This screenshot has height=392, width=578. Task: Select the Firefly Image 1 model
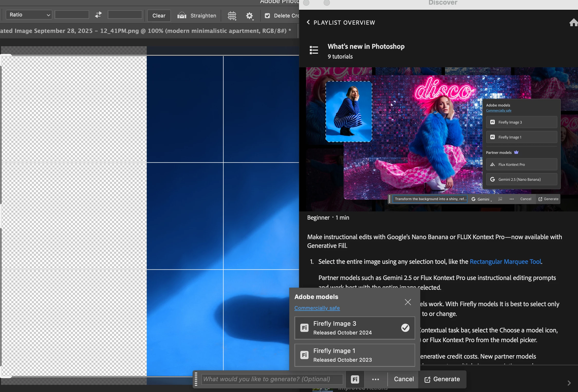coord(355,355)
